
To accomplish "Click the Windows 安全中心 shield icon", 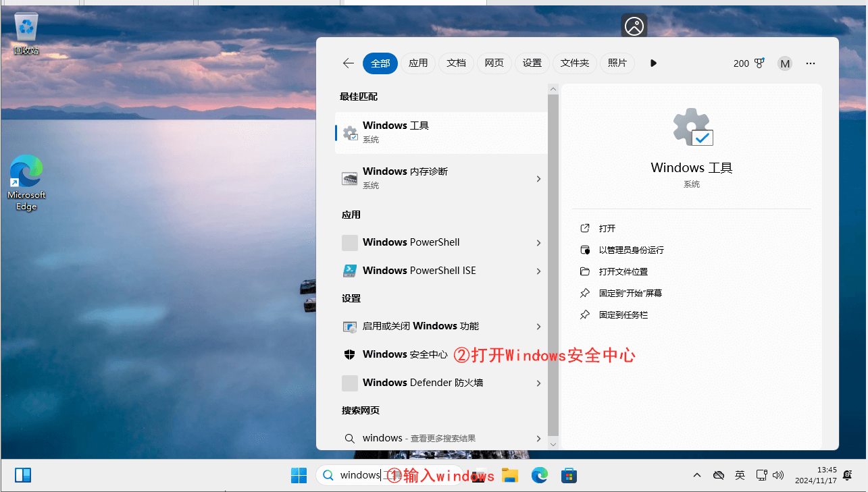I will (x=350, y=354).
